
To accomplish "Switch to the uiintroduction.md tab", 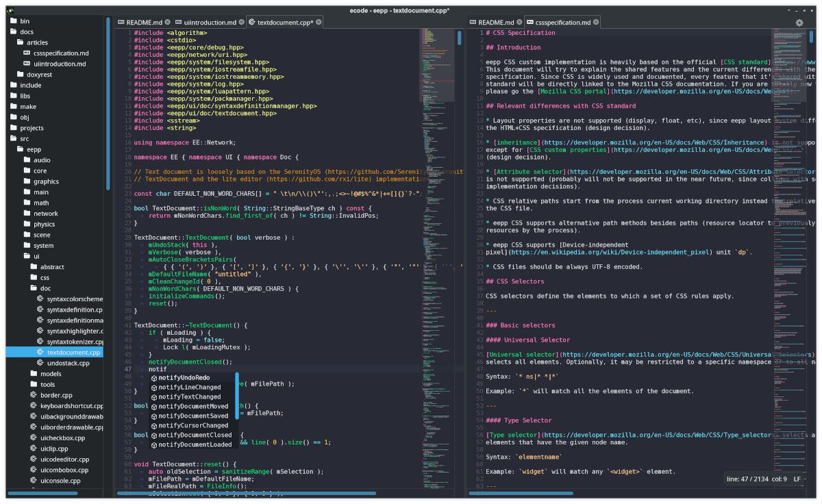I will tap(209, 21).
